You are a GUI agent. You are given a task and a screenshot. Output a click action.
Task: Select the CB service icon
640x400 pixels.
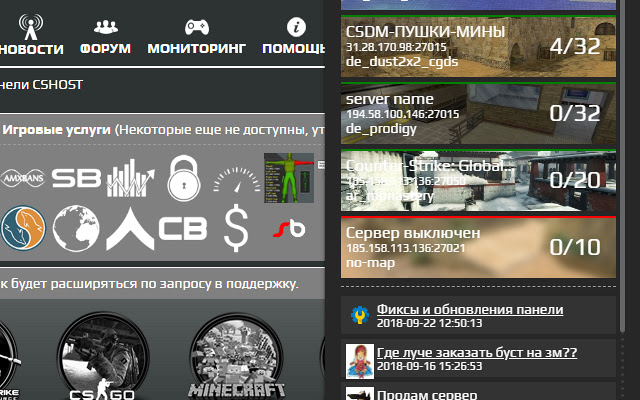(183, 229)
